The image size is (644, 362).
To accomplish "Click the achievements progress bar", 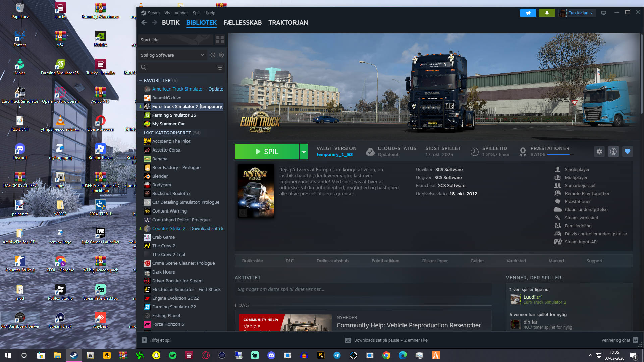I will (x=560, y=155).
